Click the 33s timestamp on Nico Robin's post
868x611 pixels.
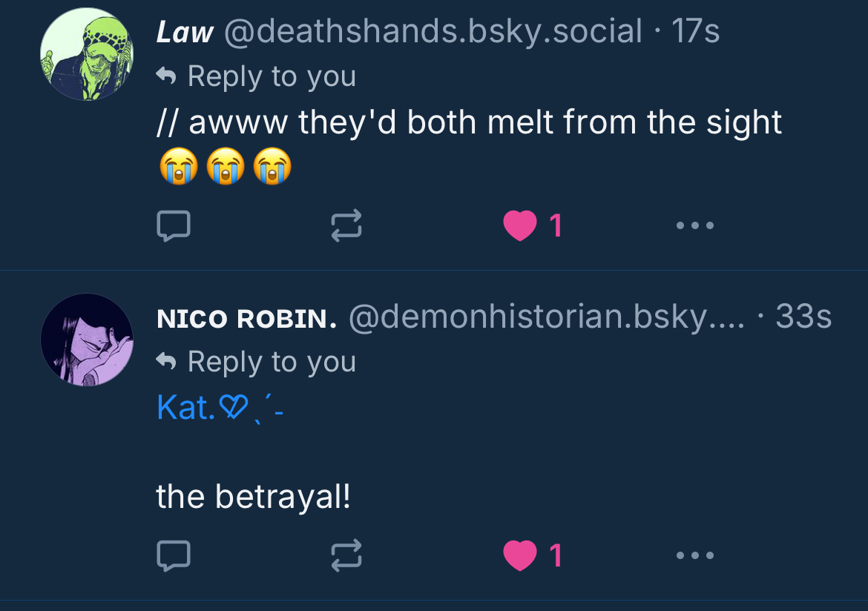coord(803,318)
